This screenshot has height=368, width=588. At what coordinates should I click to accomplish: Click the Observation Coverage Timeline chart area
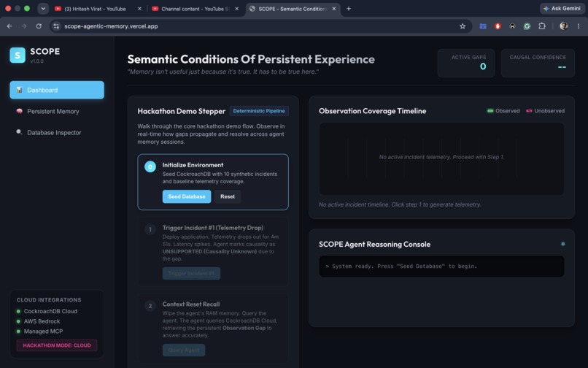(441, 159)
